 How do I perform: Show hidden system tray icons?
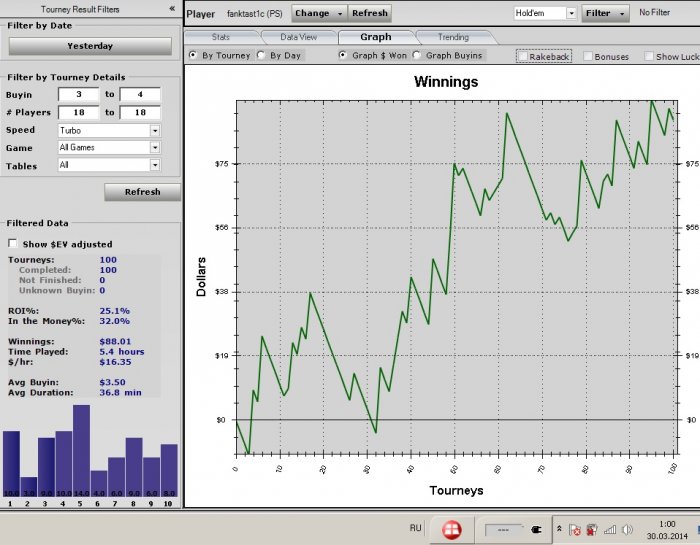(559, 529)
